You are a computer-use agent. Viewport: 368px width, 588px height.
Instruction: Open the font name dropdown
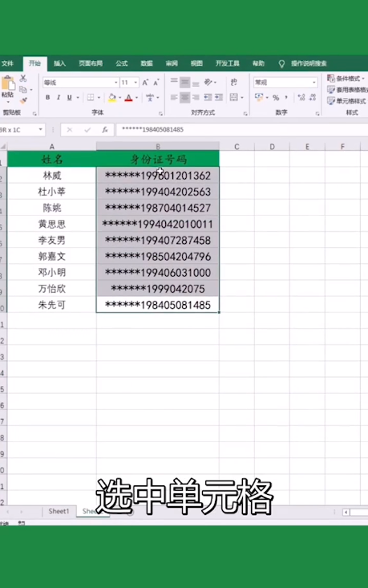(x=115, y=83)
